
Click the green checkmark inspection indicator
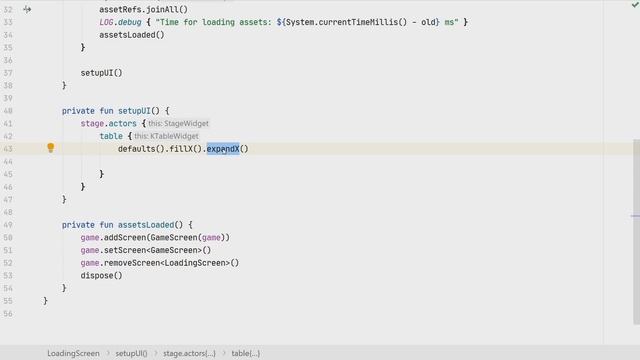(635, 4)
